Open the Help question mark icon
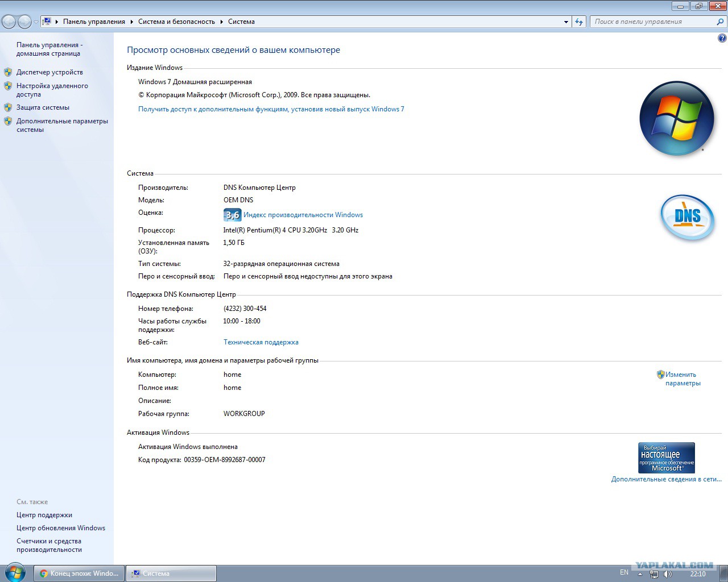The image size is (728, 582). pyautogui.click(x=722, y=39)
